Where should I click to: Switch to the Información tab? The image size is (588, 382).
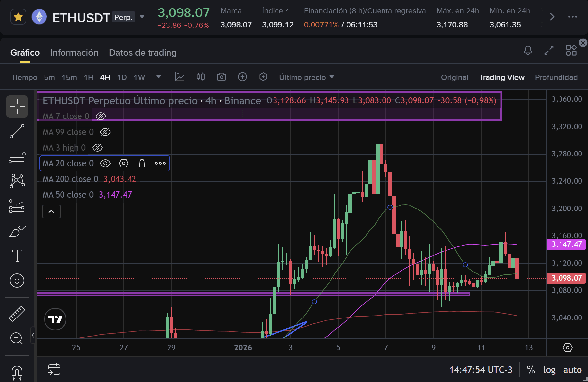pyautogui.click(x=74, y=53)
